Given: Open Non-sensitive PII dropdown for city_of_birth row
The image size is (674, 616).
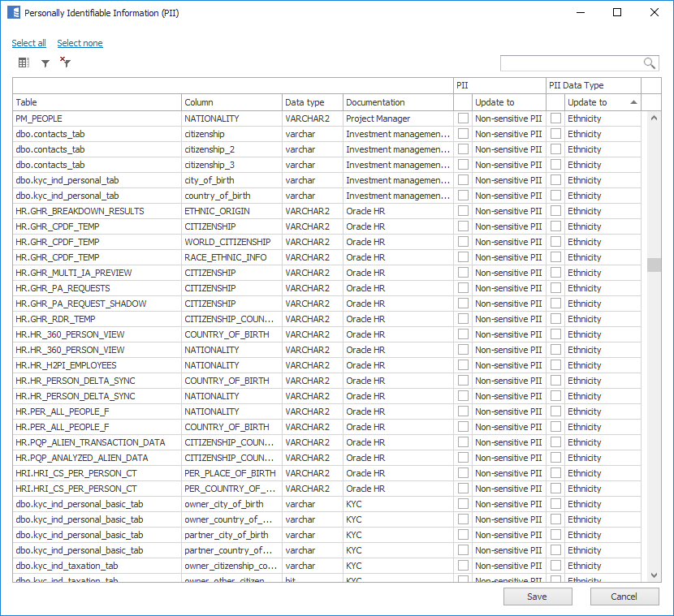Looking at the screenshot, I should click(x=508, y=180).
